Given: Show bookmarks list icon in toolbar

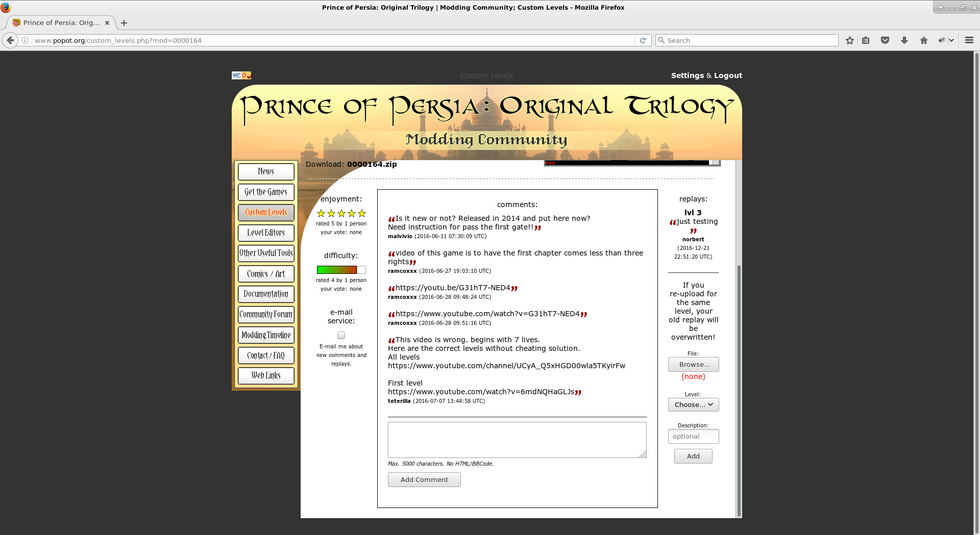Looking at the screenshot, I should (x=866, y=40).
